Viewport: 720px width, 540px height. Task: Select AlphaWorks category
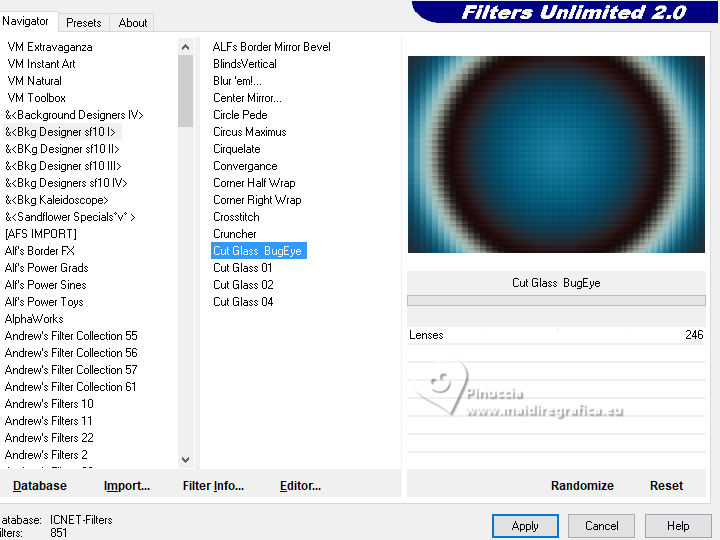[34, 319]
